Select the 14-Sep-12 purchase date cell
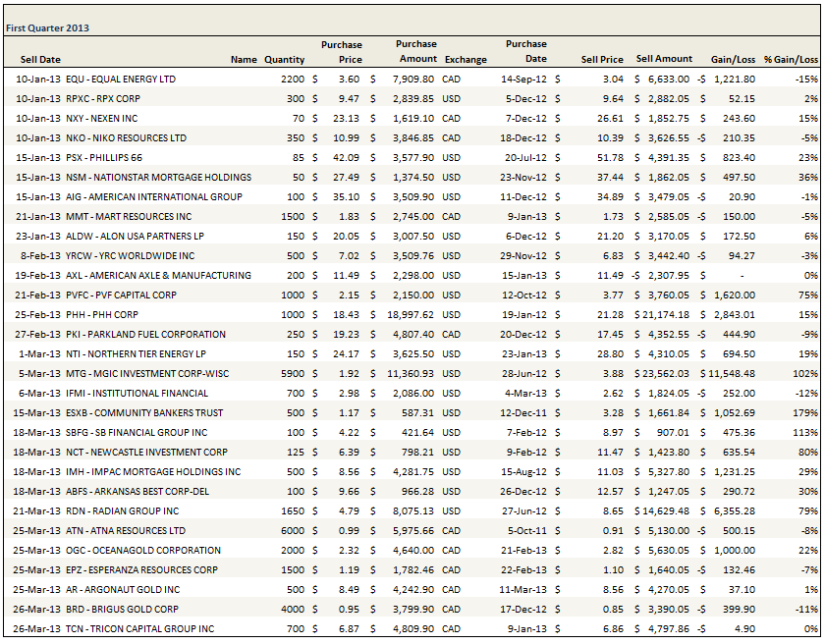Viewport: 825px width, 644px height. coord(523,79)
